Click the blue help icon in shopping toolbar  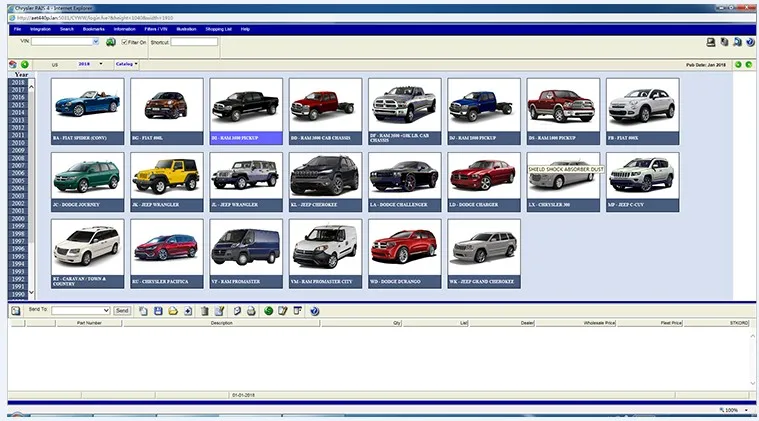[x=315, y=311]
